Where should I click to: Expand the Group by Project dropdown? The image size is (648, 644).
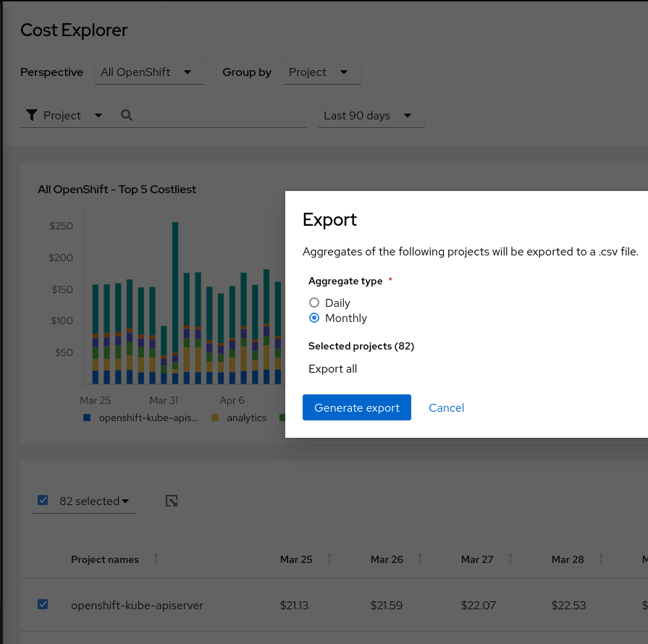321,72
